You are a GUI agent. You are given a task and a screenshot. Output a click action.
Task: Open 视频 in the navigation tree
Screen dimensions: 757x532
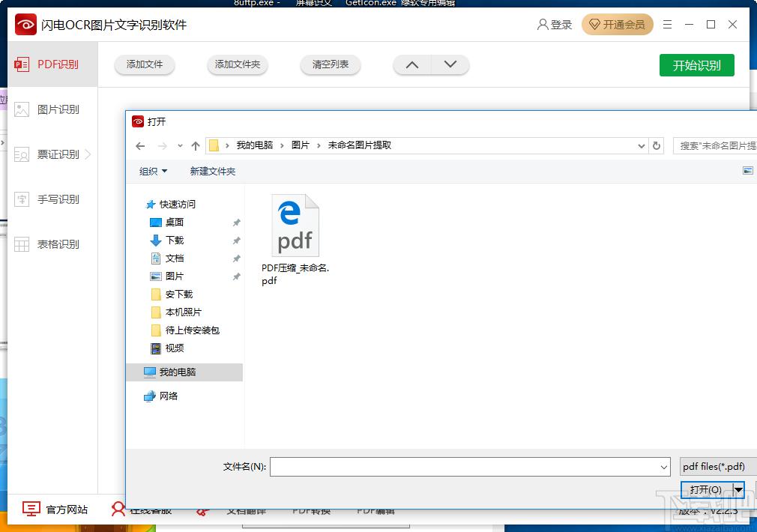pos(167,348)
